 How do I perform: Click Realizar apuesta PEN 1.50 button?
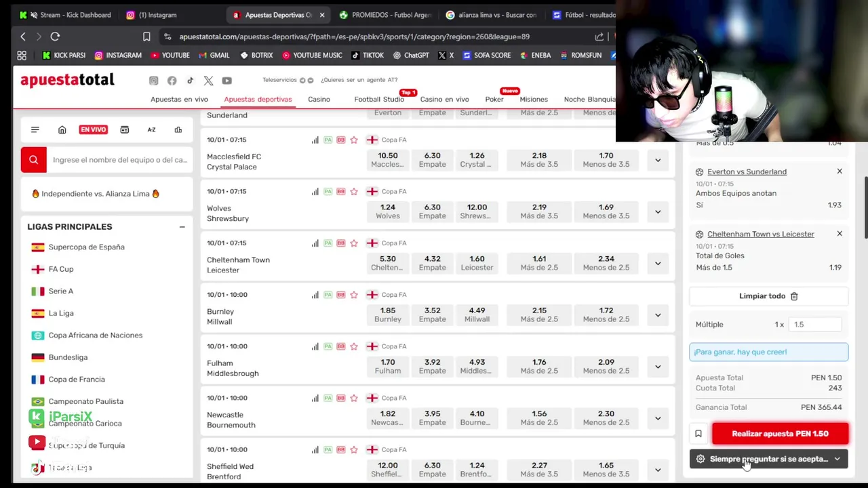[x=780, y=434]
